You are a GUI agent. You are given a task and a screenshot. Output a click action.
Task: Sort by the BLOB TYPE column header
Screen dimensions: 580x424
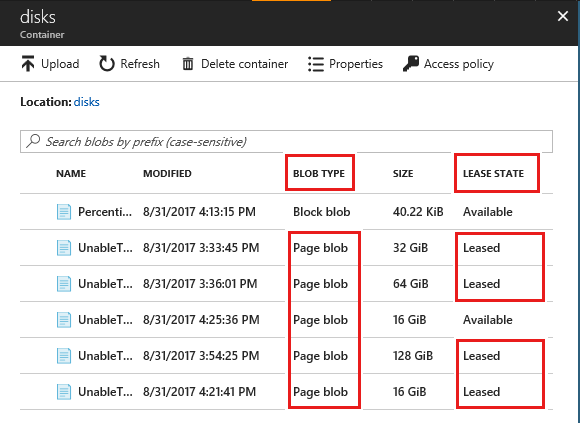tap(319, 174)
